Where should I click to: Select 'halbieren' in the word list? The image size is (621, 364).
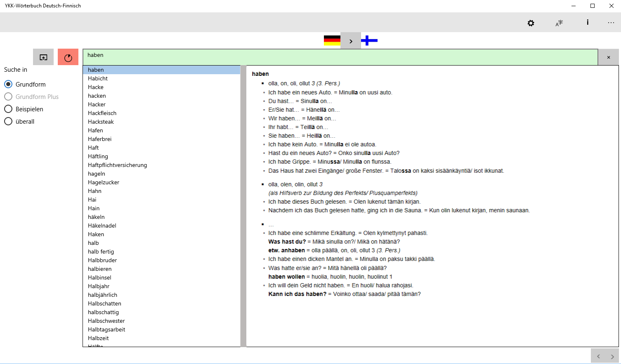161,269
